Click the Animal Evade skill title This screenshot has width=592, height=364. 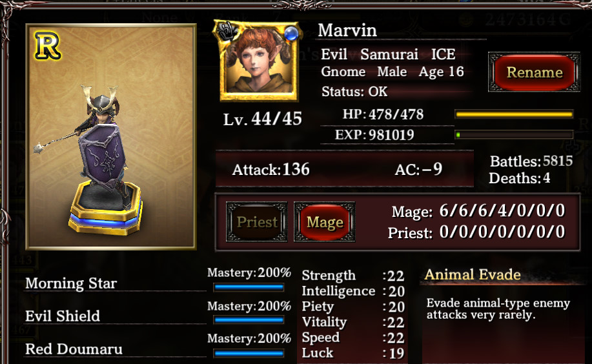tap(473, 274)
